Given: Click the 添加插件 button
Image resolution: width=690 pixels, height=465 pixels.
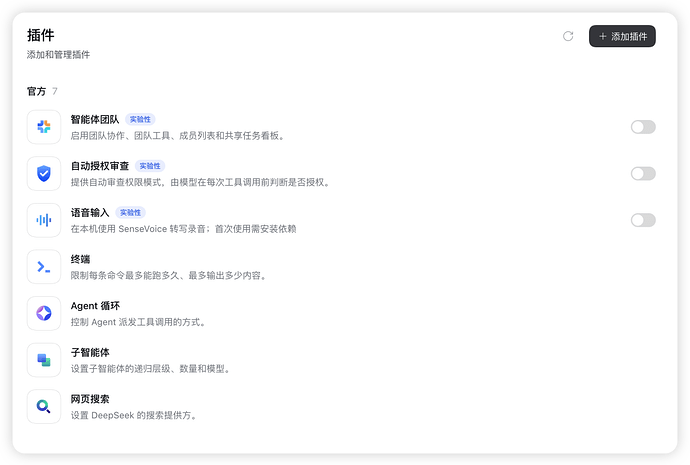Looking at the screenshot, I should coord(622,36).
